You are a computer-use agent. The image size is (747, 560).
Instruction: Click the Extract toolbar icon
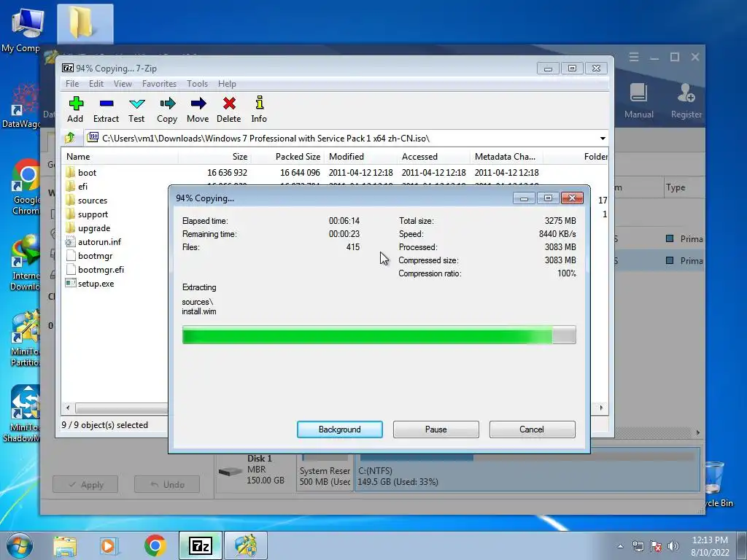click(106, 109)
